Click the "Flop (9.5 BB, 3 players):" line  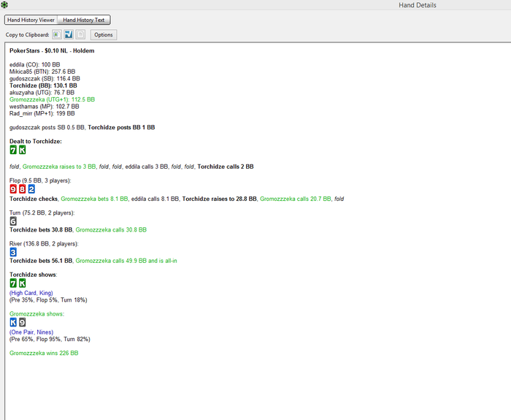(x=40, y=180)
